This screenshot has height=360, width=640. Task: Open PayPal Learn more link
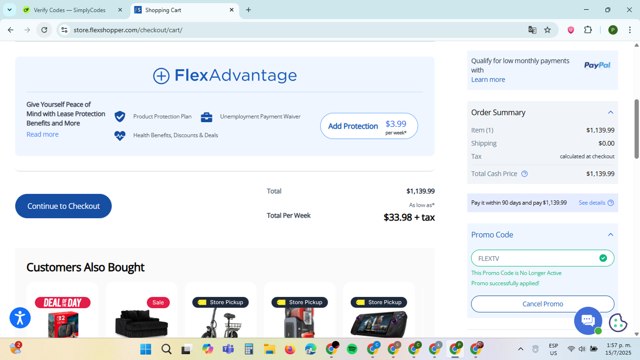click(488, 80)
